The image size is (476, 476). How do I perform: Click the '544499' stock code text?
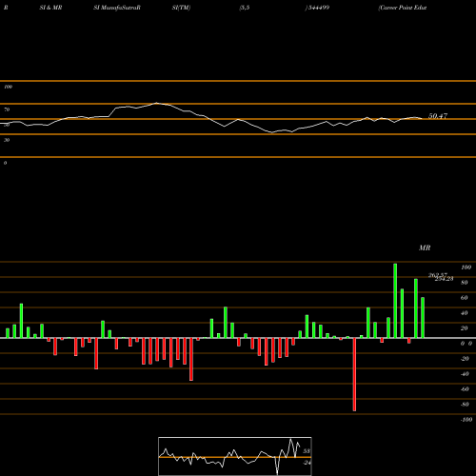click(318, 8)
